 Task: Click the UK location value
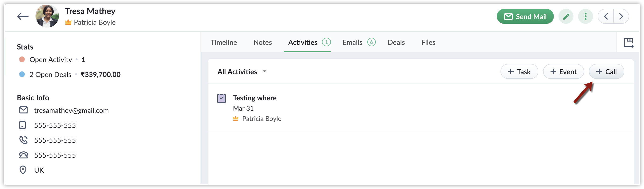tap(39, 170)
